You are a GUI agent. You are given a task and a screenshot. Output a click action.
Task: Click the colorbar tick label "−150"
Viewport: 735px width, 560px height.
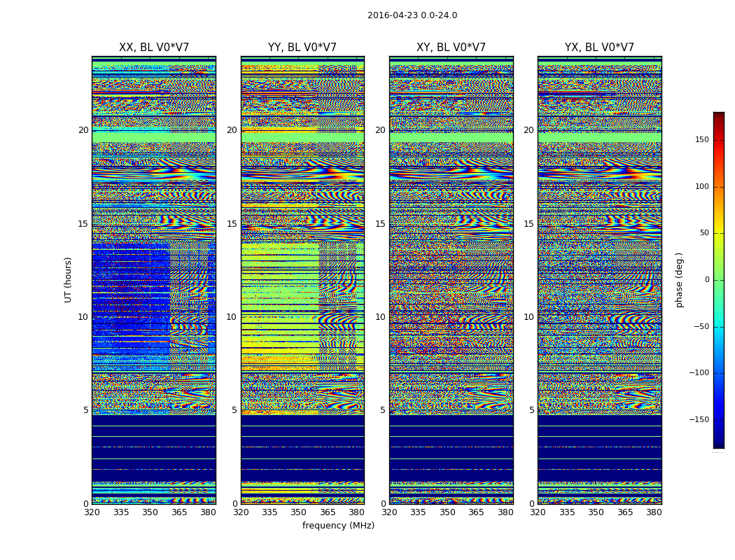click(x=699, y=419)
